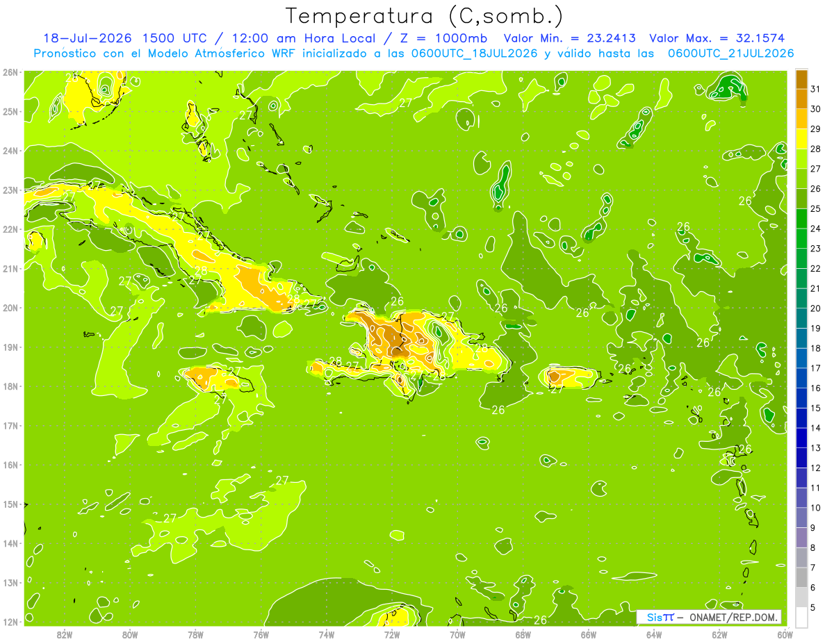Click the '14N' latitude axis label
Image resolution: width=834 pixels, height=644 pixels.
pyautogui.click(x=10, y=543)
